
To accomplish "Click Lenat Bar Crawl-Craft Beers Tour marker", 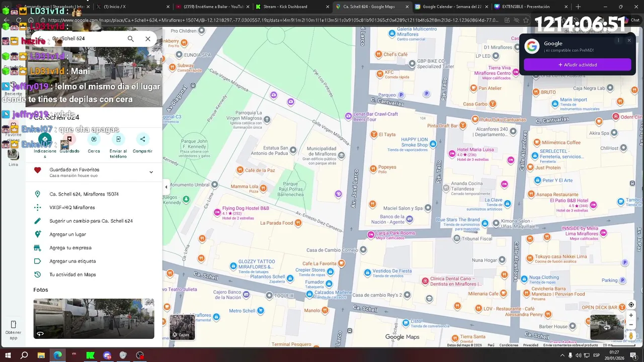I will pyautogui.click(x=348, y=116).
